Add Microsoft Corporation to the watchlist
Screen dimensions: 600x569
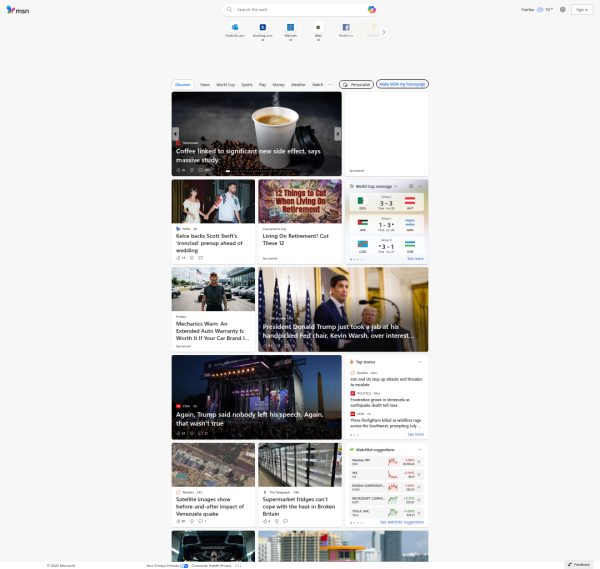tap(419, 500)
